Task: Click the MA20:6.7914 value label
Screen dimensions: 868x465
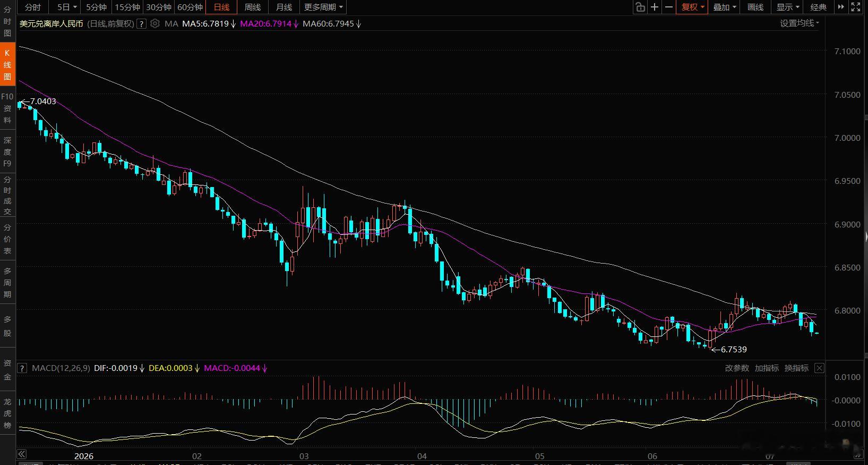Action: [x=266, y=23]
